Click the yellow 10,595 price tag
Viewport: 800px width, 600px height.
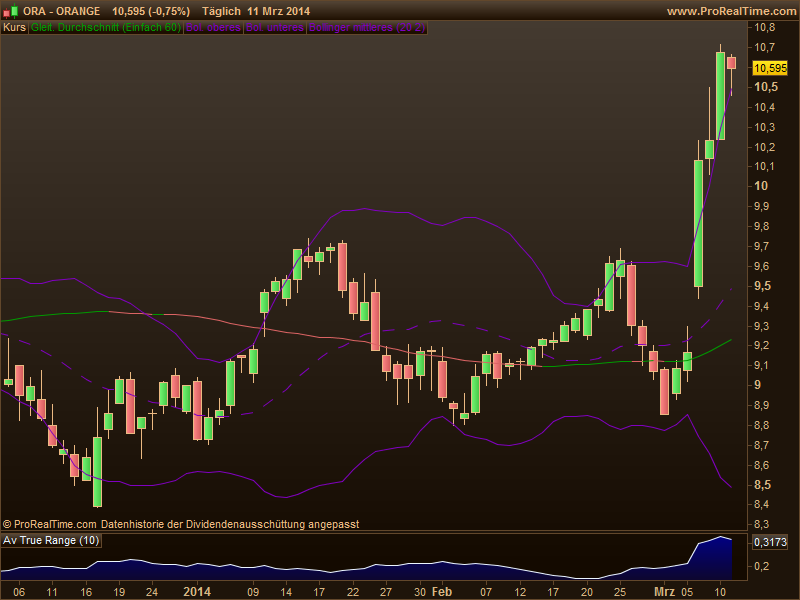(x=770, y=68)
